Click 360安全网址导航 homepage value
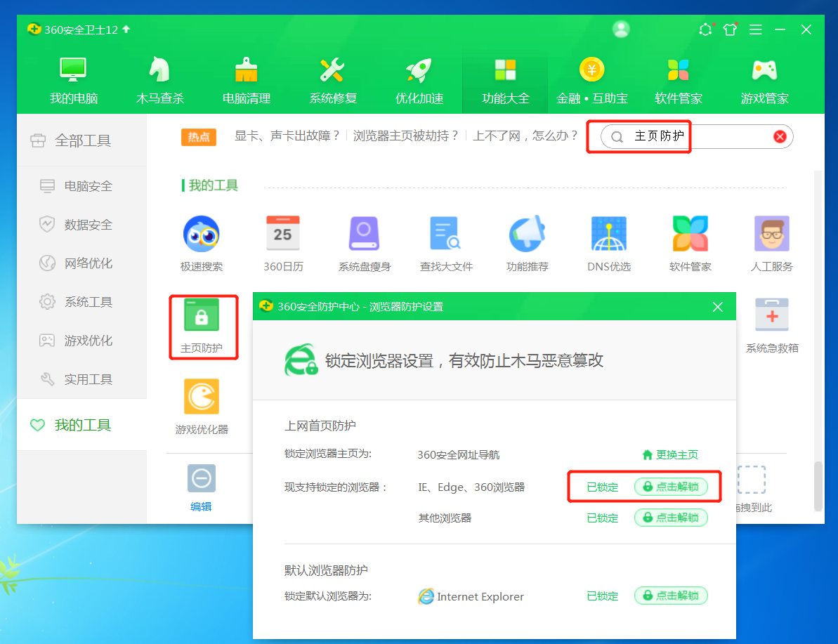 pyautogui.click(x=459, y=455)
